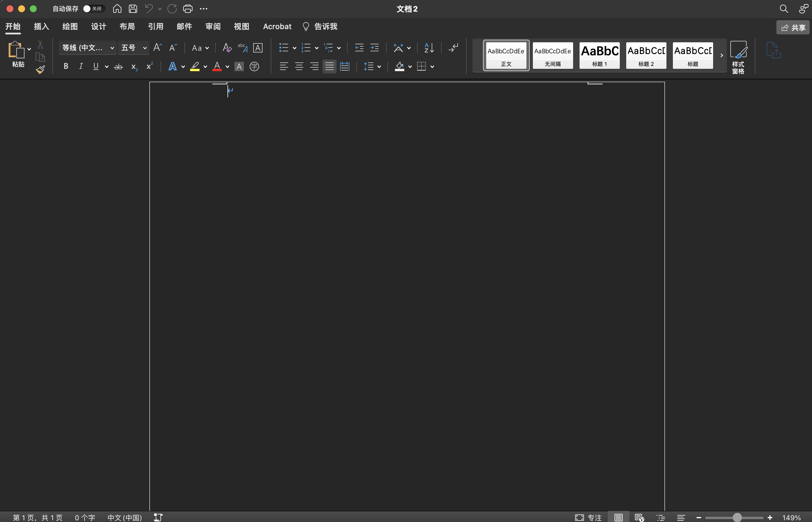This screenshot has width=812, height=522.
Task: Open the 审阅 ribbon tab
Action: (213, 27)
